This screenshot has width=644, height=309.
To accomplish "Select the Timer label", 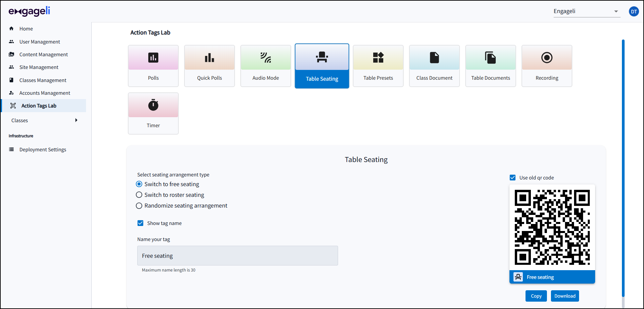I will coord(153,126).
